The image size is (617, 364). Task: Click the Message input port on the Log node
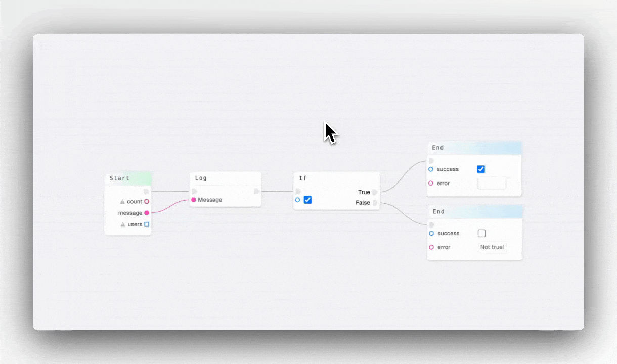tap(193, 200)
